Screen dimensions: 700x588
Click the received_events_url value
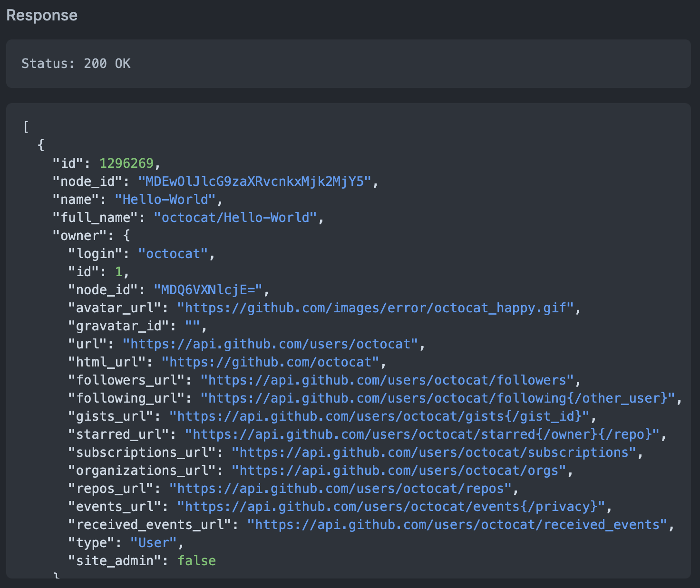click(457, 525)
